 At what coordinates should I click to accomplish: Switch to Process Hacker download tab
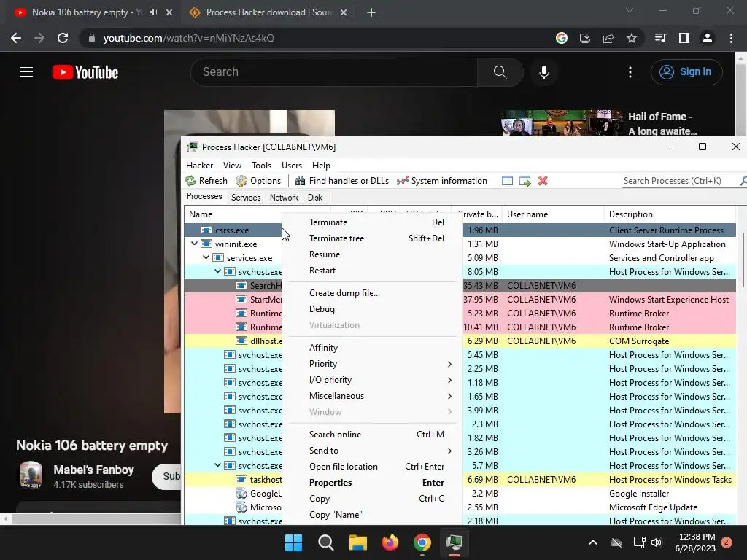pyautogui.click(x=268, y=12)
